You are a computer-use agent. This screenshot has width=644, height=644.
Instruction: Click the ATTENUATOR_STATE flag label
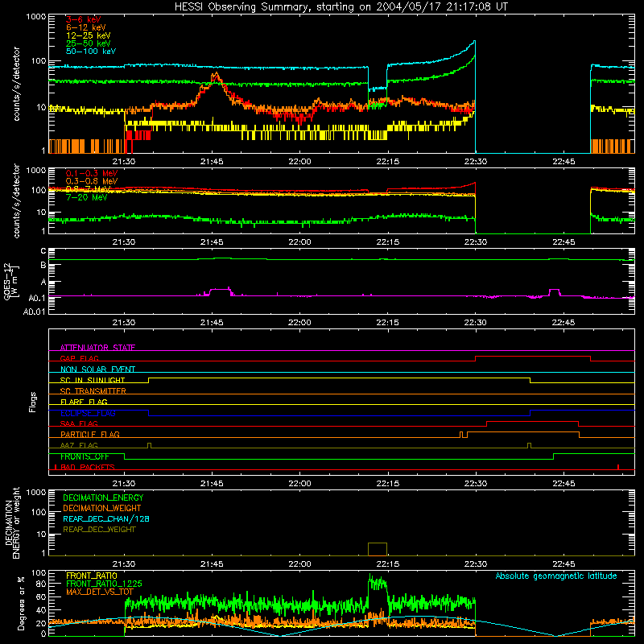pyautogui.click(x=97, y=348)
